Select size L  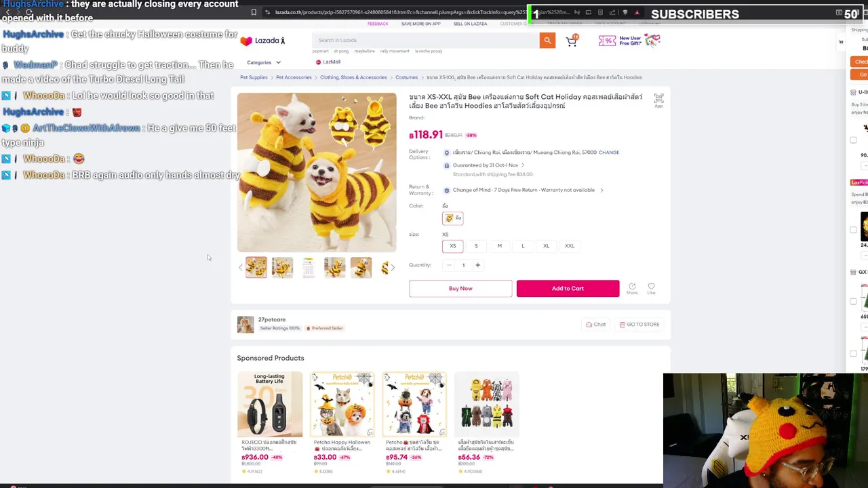523,246
